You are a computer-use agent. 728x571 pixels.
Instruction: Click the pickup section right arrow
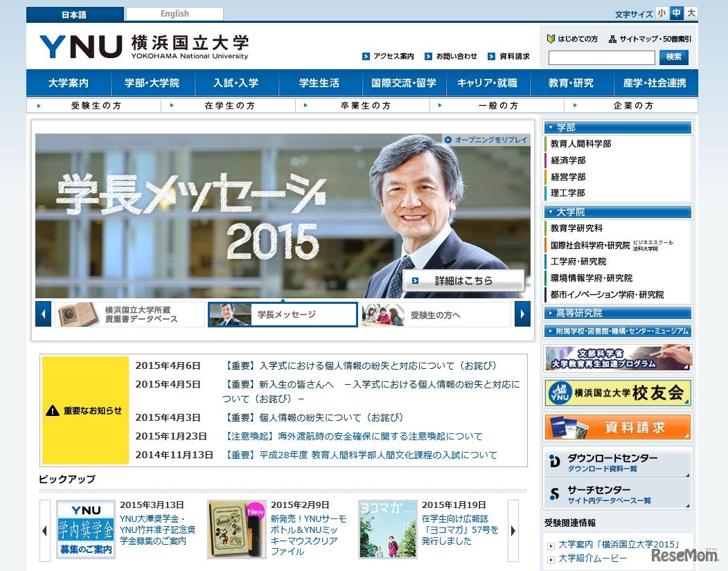tap(513, 531)
